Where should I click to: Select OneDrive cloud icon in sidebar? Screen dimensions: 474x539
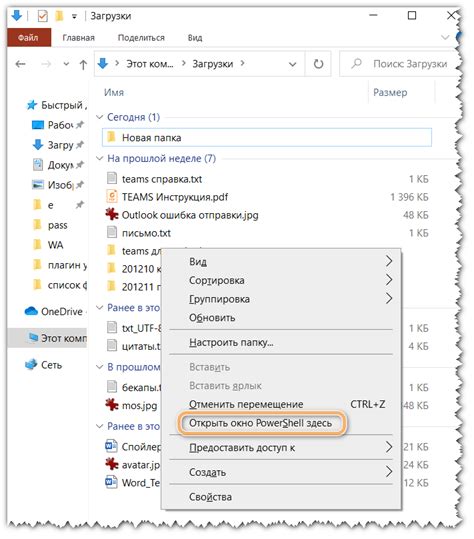coord(31,311)
